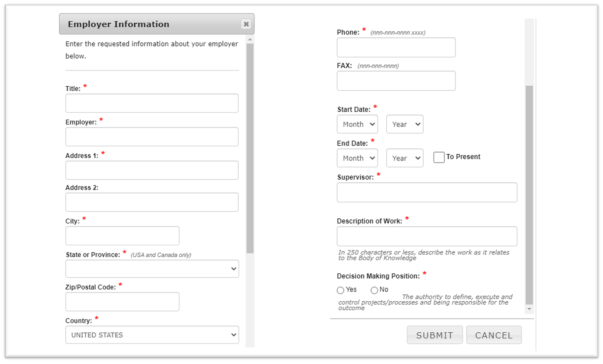The height and width of the screenshot is (364, 603).
Task: Click the Supervisor input field
Action: point(427,192)
